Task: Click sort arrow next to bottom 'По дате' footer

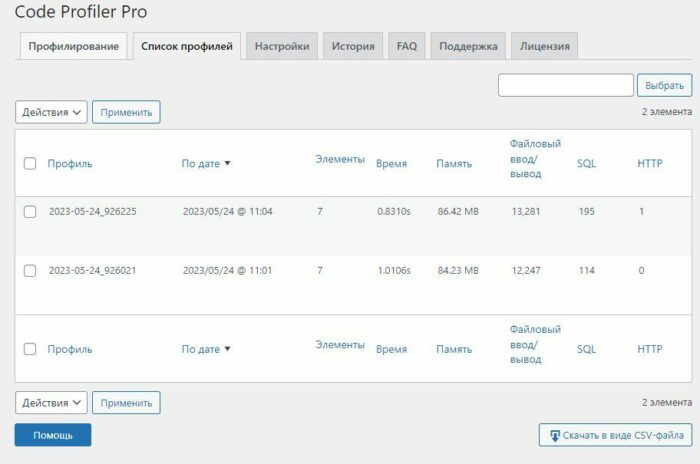Action: click(x=227, y=349)
